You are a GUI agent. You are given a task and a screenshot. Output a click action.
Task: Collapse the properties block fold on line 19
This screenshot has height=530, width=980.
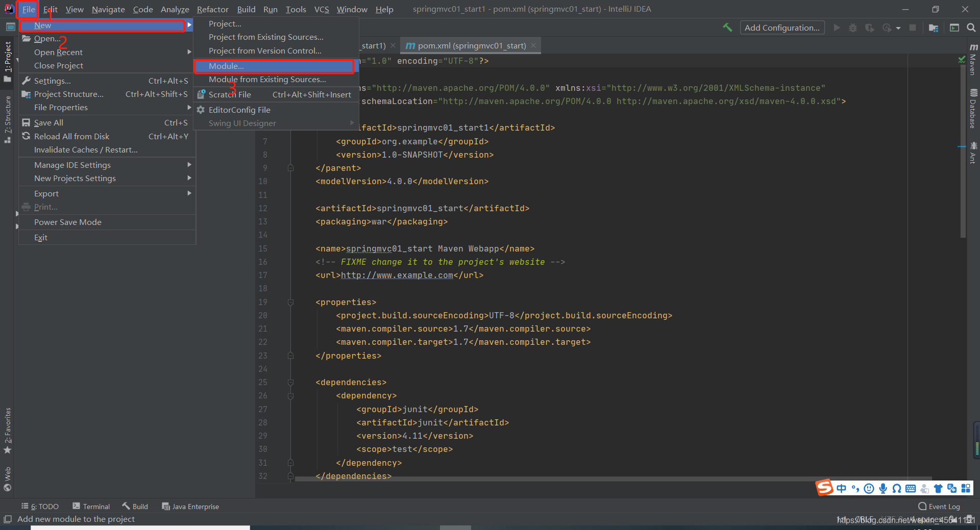tap(290, 302)
